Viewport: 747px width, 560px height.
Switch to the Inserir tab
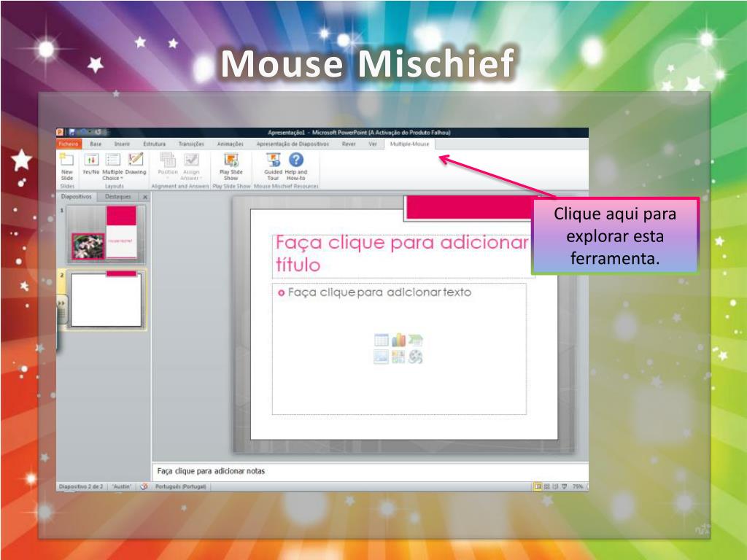(x=122, y=144)
